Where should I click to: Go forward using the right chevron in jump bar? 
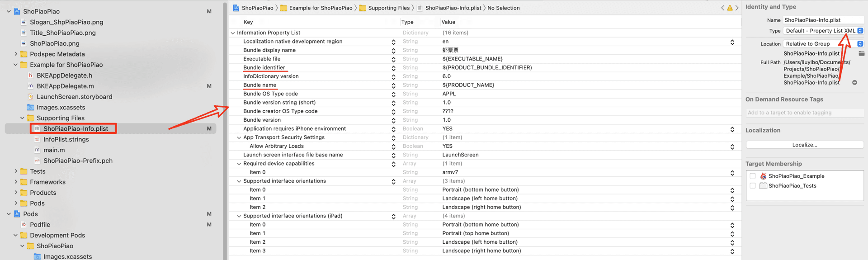(737, 8)
